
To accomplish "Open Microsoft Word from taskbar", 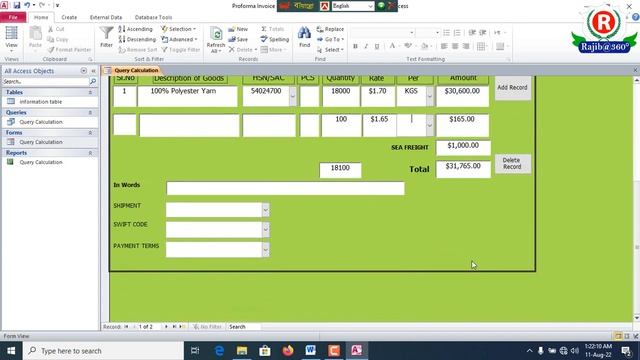I will tap(311, 351).
